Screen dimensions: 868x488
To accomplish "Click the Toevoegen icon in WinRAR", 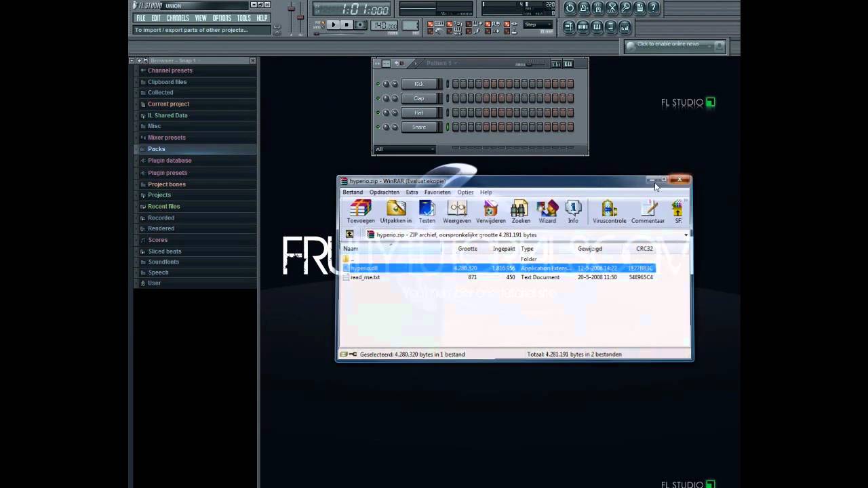I will [361, 211].
